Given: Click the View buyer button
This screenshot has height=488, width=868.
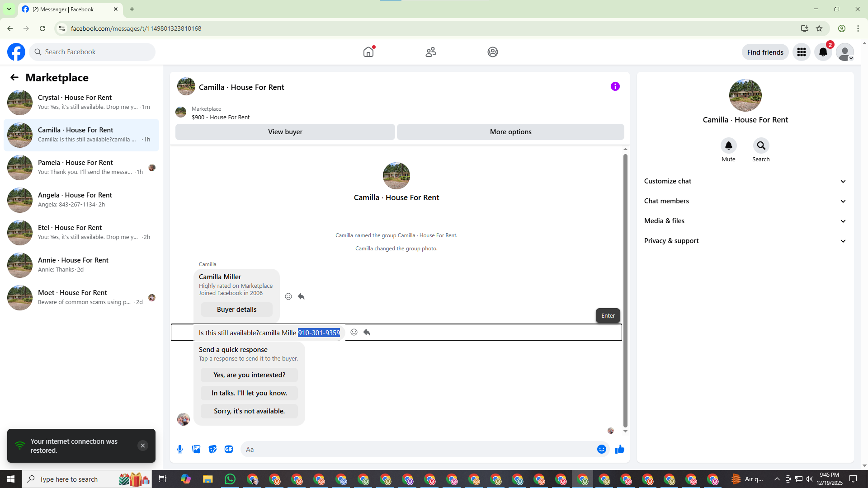Looking at the screenshot, I should (x=285, y=132).
